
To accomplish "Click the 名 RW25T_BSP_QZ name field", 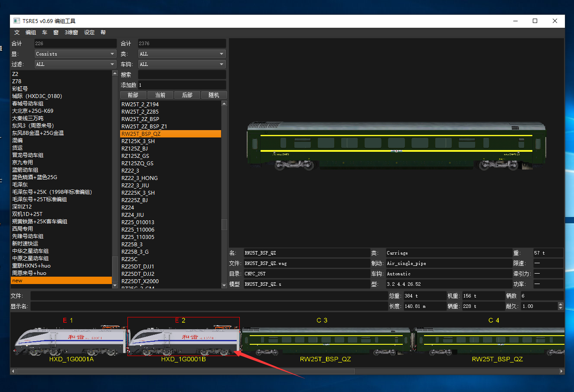I will [307, 253].
